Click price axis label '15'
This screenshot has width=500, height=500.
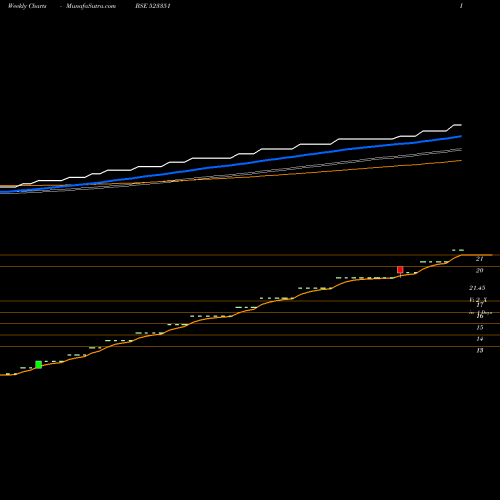480,328
